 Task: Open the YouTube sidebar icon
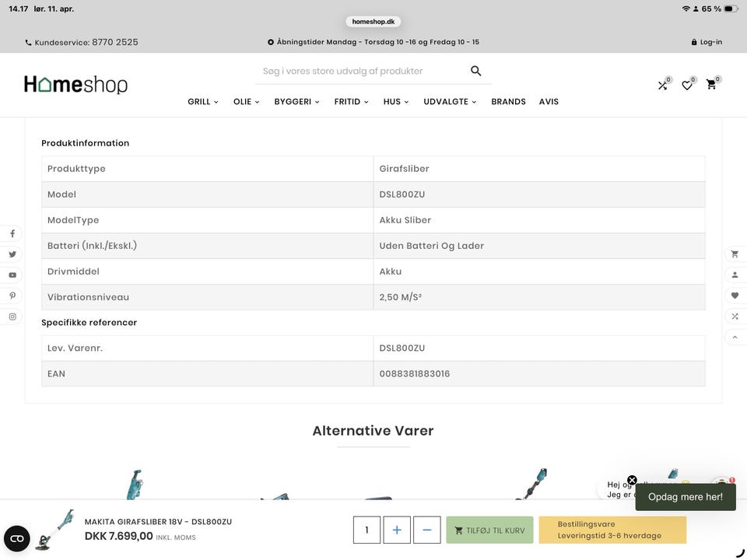pos(12,275)
